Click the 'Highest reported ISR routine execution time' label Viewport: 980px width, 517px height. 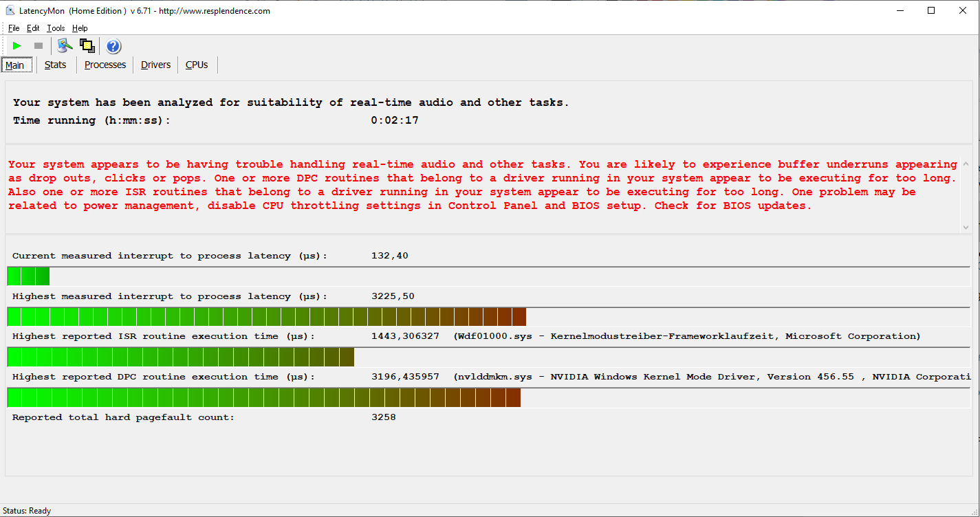(x=164, y=336)
